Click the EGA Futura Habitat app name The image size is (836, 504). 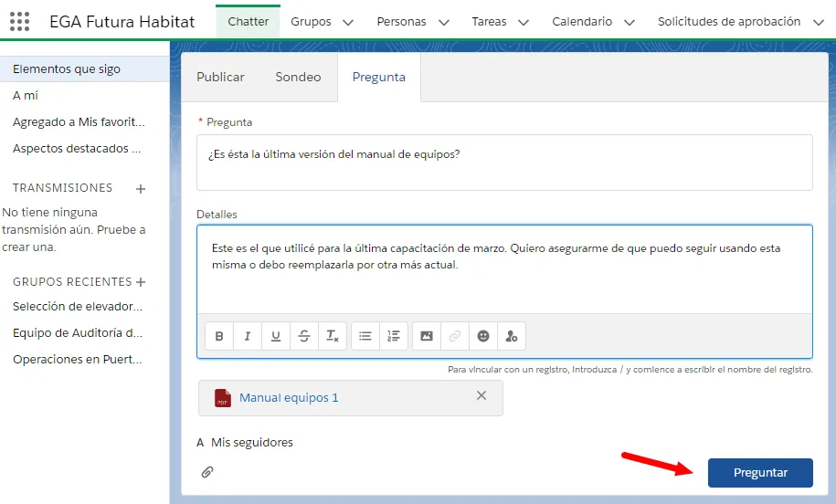[x=122, y=22]
